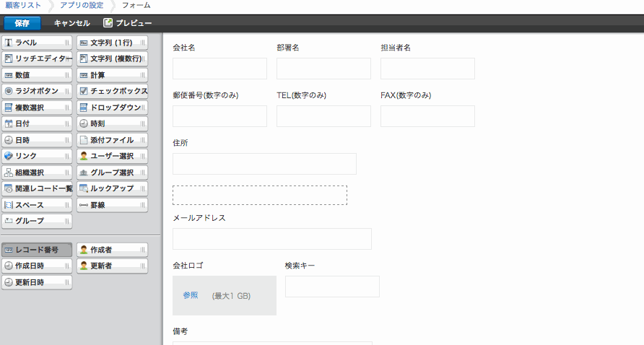The image size is (644, 345).
Task: Click the メールアドレス input box
Action: [272, 239]
